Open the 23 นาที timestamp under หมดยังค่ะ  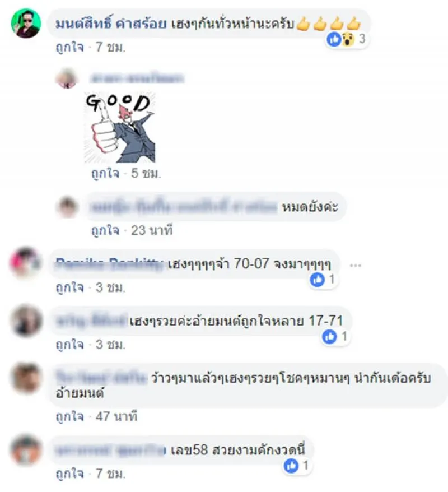[x=152, y=231]
